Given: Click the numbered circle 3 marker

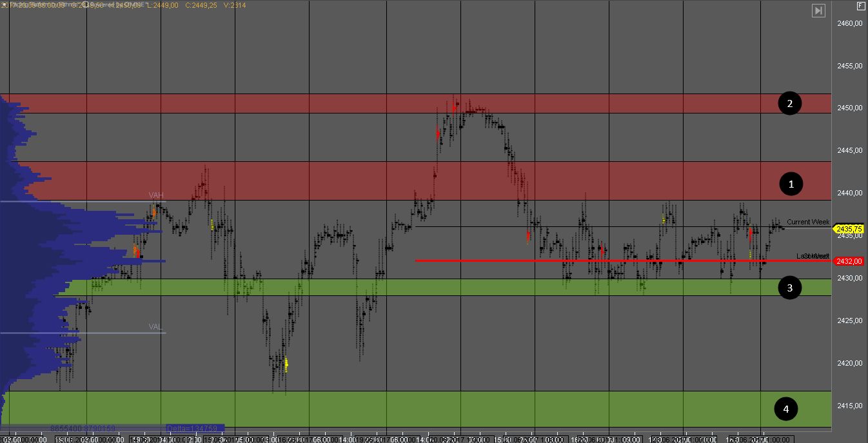Looking at the screenshot, I should tap(790, 288).
